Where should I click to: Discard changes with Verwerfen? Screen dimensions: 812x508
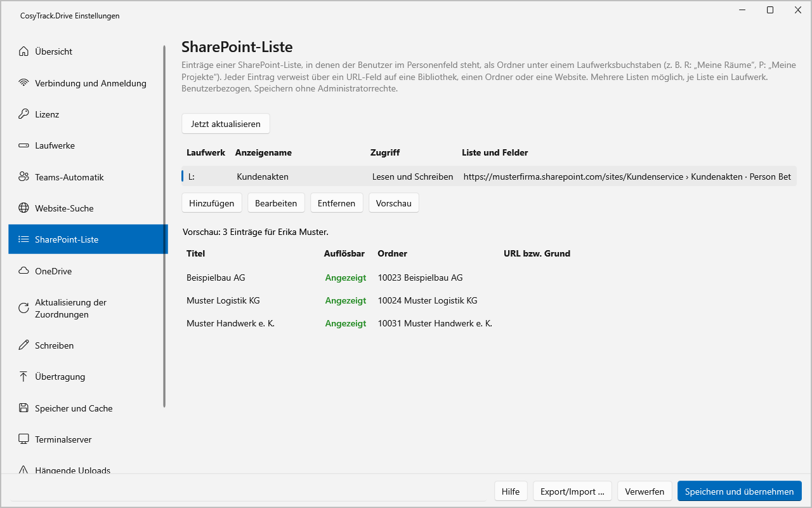click(x=645, y=491)
